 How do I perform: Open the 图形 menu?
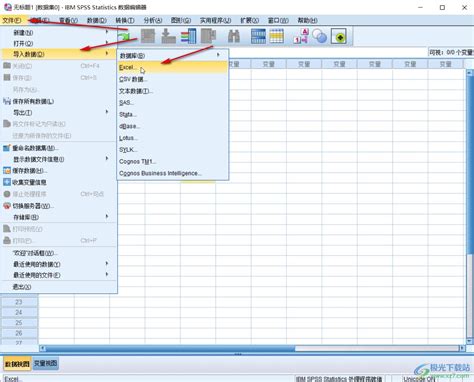tap(181, 20)
